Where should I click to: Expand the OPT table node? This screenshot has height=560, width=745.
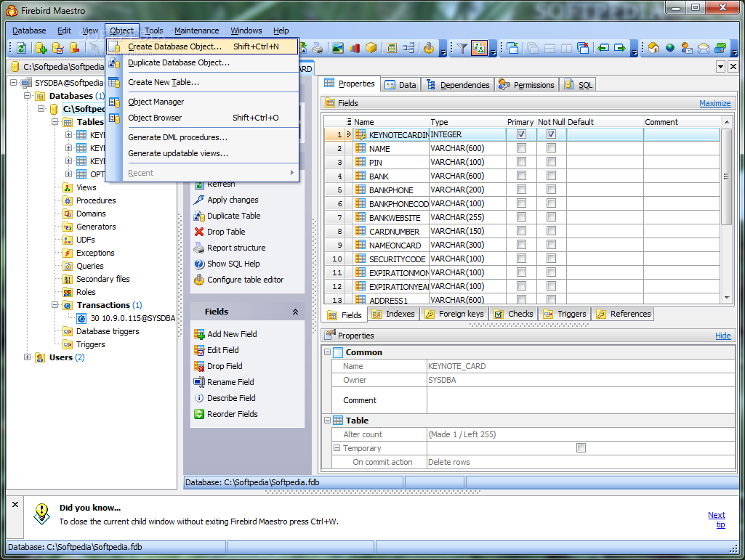[68, 174]
